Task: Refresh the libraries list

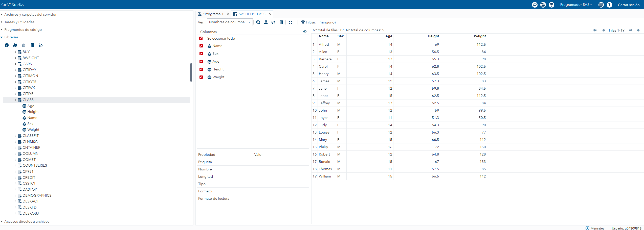Action: point(40,45)
